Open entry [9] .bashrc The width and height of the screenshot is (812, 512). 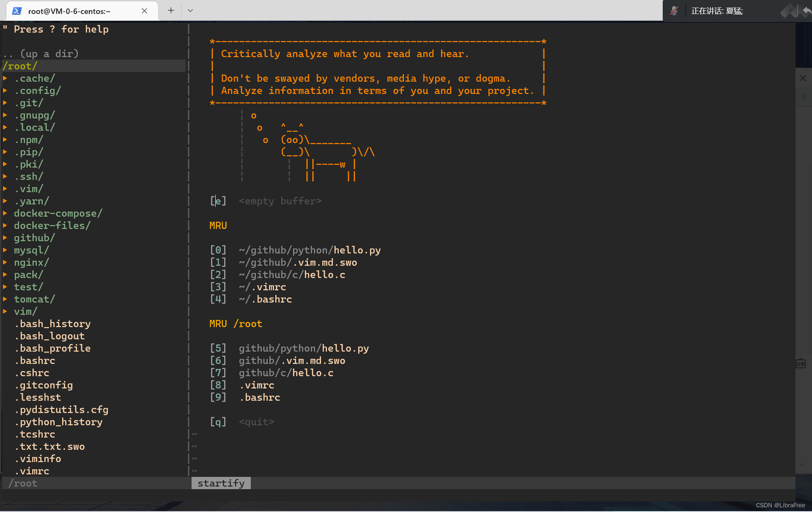coord(245,397)
